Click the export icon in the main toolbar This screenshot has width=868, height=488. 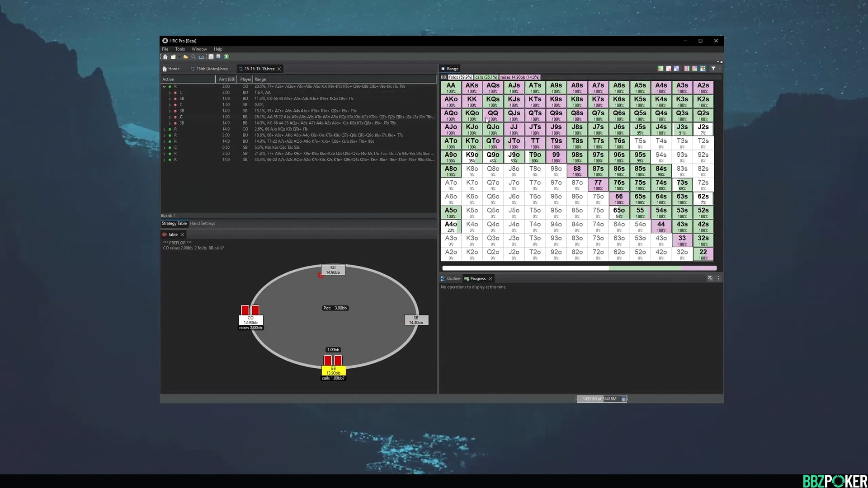coord(202,56)
